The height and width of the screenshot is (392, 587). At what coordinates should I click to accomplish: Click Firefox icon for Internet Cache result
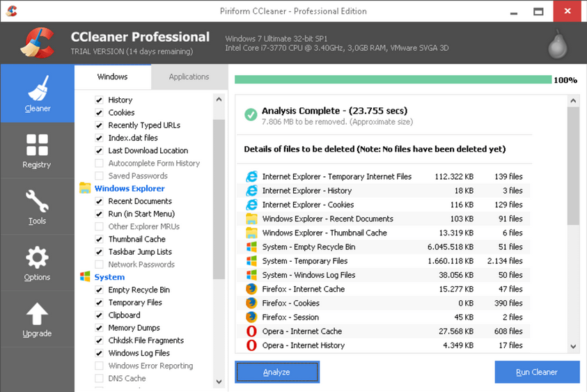click(251, 289)
